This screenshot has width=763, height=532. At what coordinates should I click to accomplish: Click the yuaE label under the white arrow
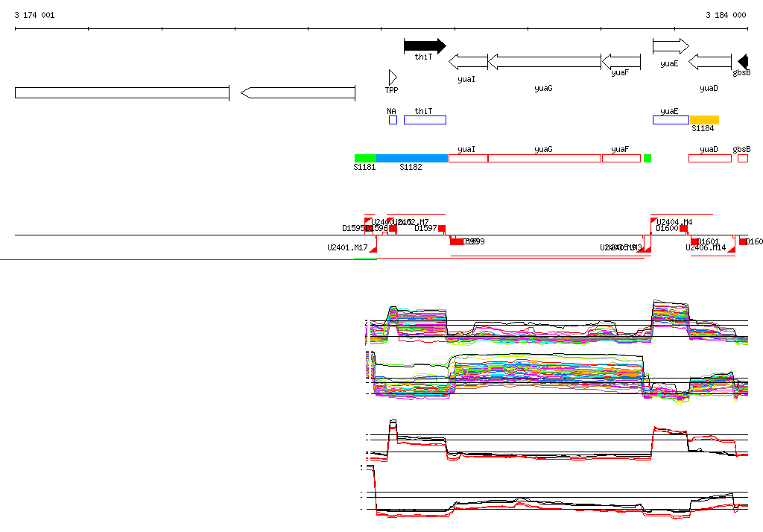pos(670,64)
